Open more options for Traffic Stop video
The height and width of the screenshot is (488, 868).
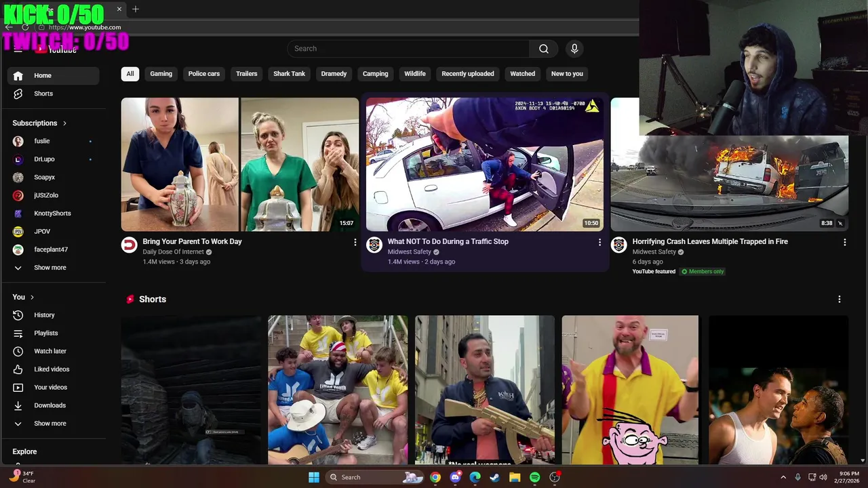point(599,242)
